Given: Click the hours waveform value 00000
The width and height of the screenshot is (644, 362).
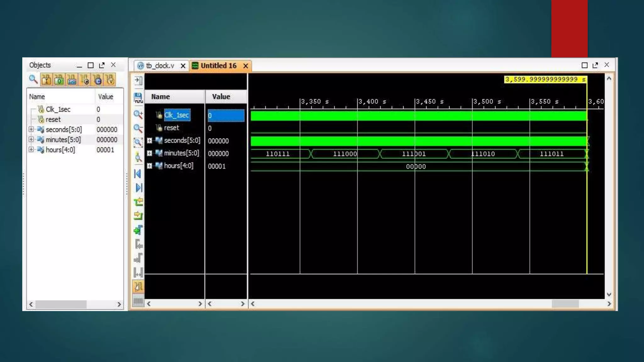Looking at the screenshot, I should [x=416, y=167].
